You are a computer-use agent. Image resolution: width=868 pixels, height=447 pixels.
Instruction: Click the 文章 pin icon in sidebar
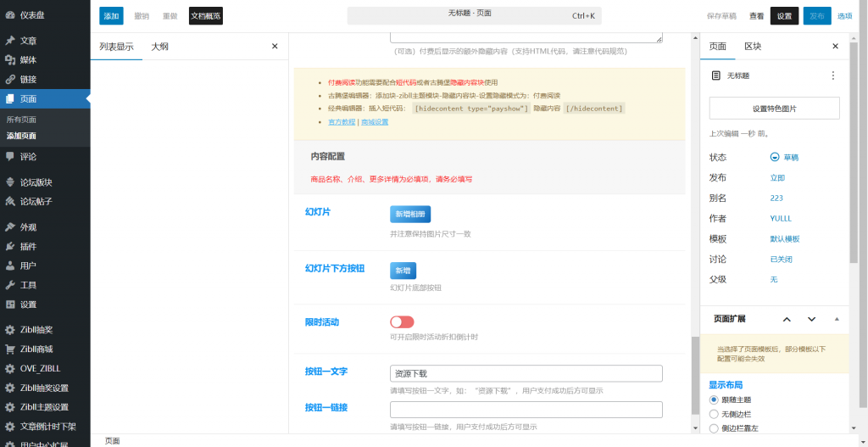(x=10, y=41)
